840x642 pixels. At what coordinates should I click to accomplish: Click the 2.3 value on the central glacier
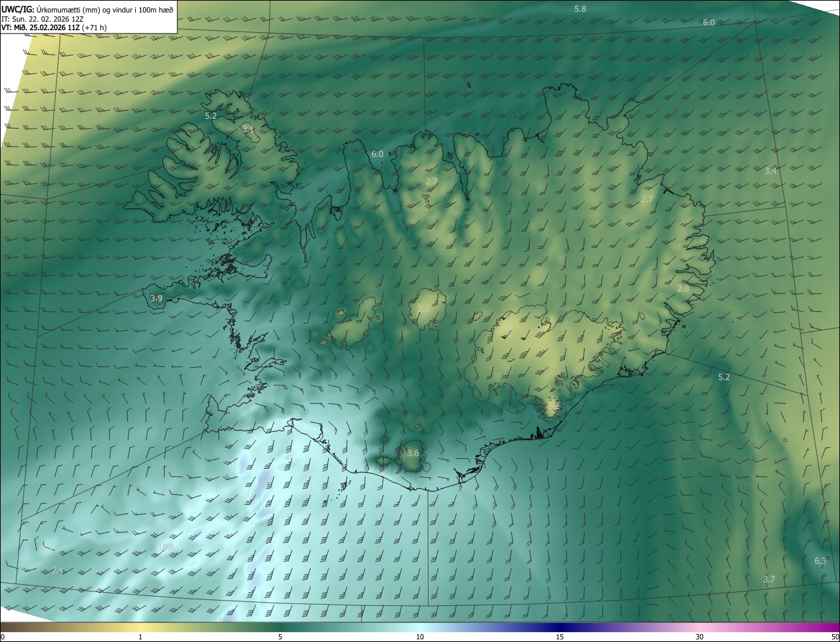pyautogui.click(x=423, y=309)
